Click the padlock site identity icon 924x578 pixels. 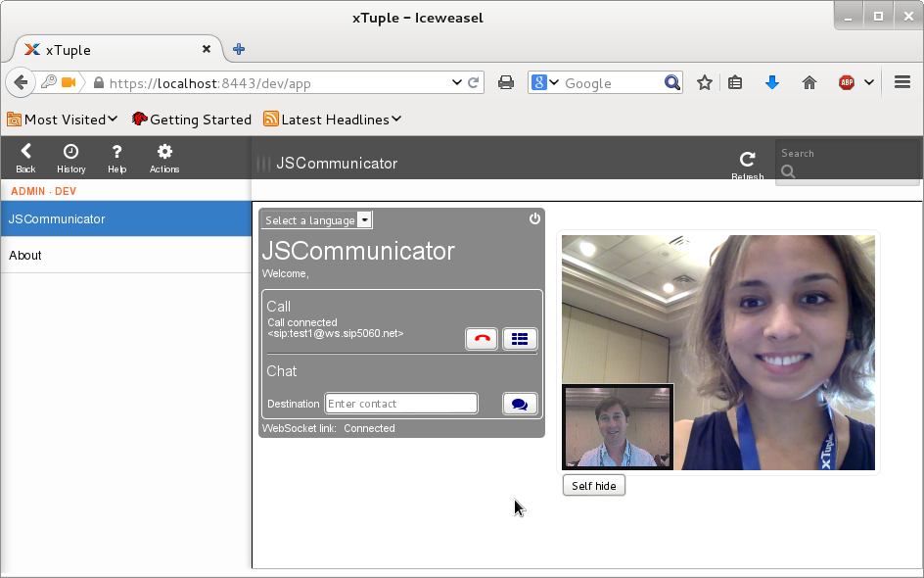point(99,82)
